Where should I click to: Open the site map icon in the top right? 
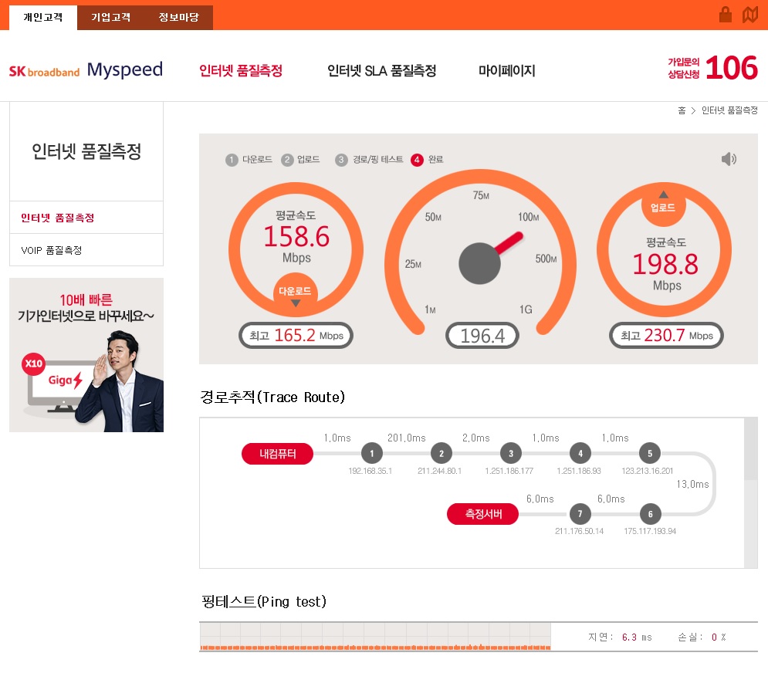(x=750, y=15)
